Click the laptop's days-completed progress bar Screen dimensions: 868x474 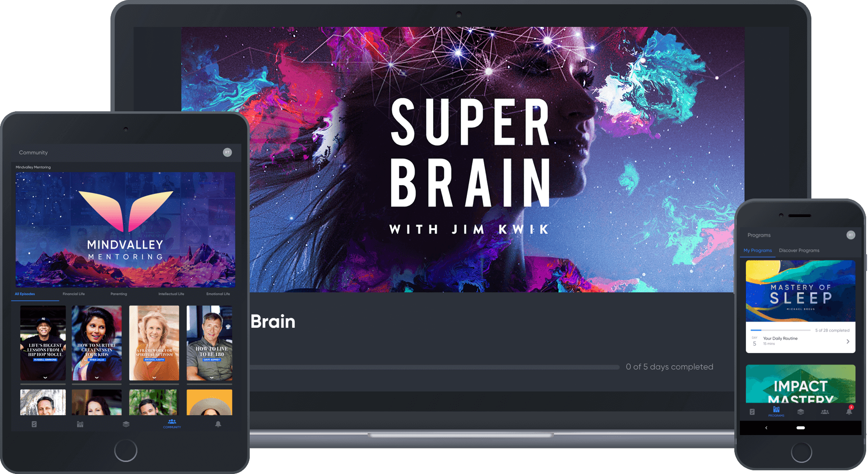(x=434, y=367)
